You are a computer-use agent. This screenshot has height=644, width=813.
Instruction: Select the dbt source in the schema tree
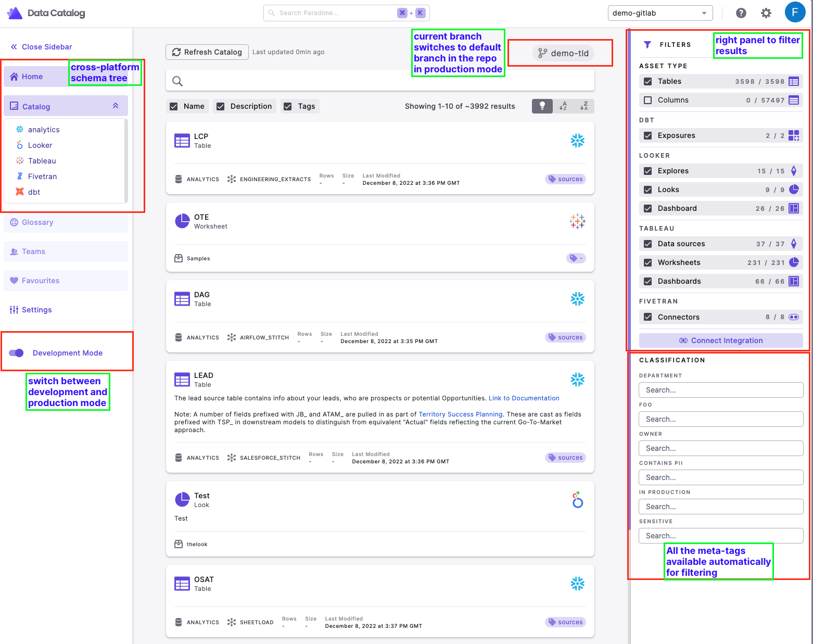34,192
